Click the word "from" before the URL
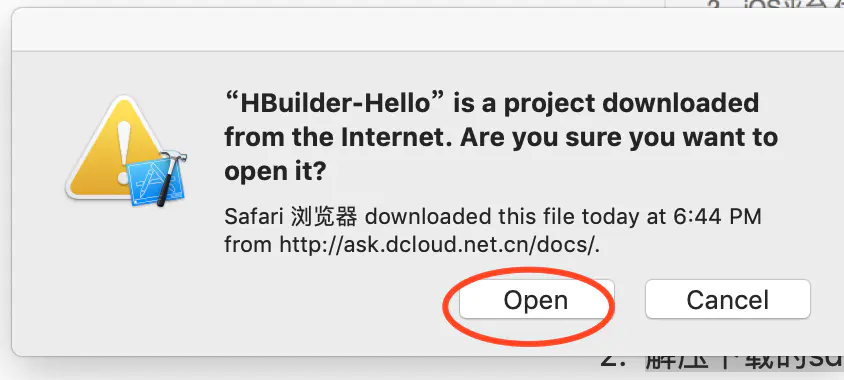Image resolution: width=844 pixels, height=380 pixels. pos(249,245)
